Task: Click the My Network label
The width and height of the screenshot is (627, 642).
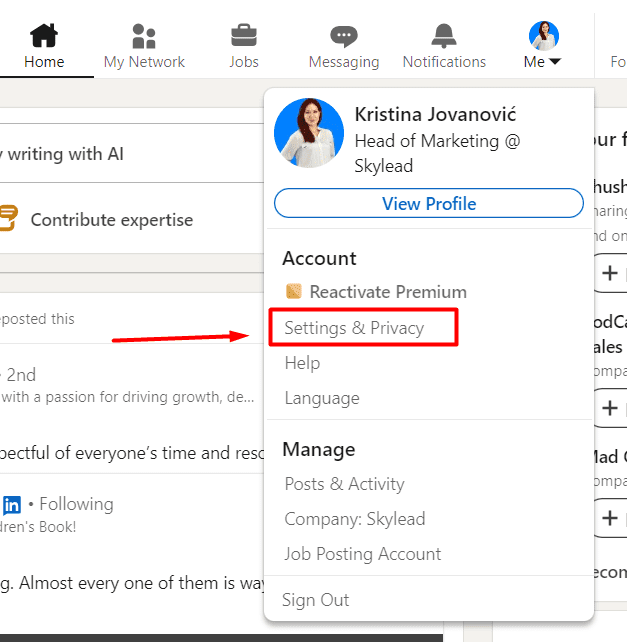Action: (144, 62)
